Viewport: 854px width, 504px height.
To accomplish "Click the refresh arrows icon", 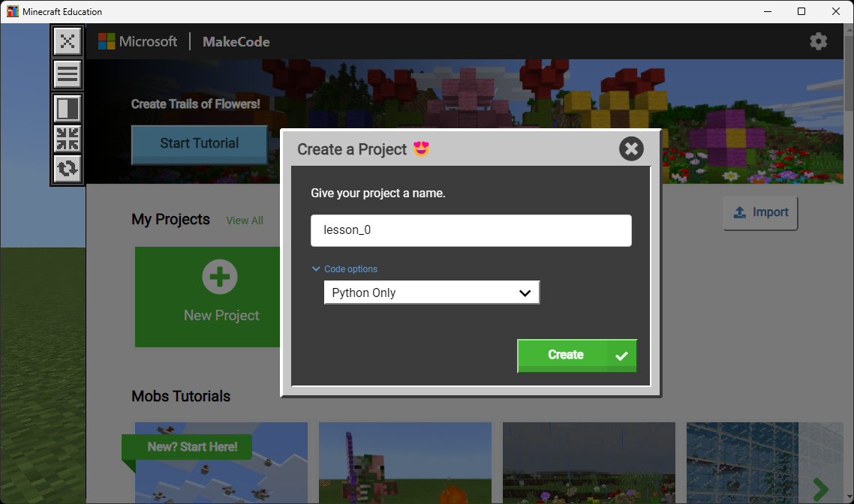I will (68, 168).
